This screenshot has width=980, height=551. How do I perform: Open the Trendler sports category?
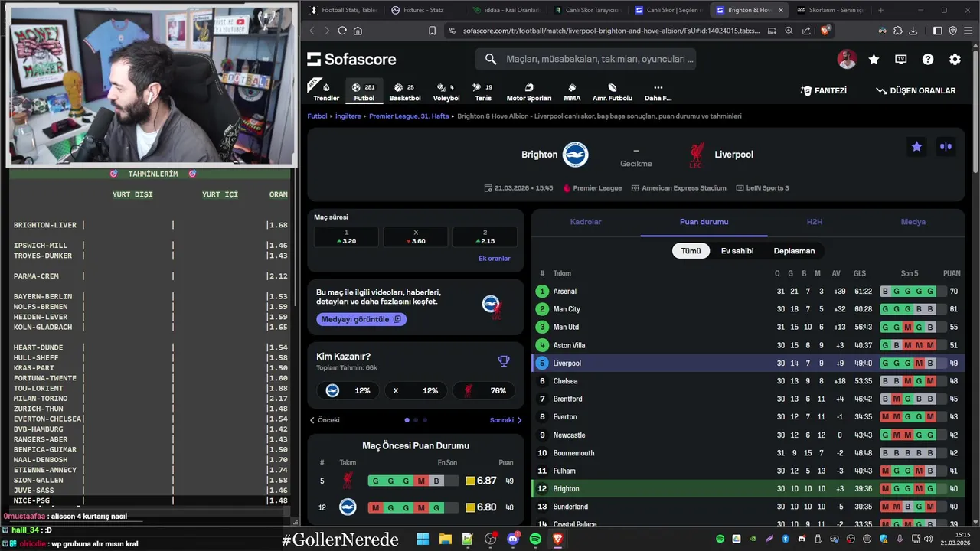coord(326,92)
